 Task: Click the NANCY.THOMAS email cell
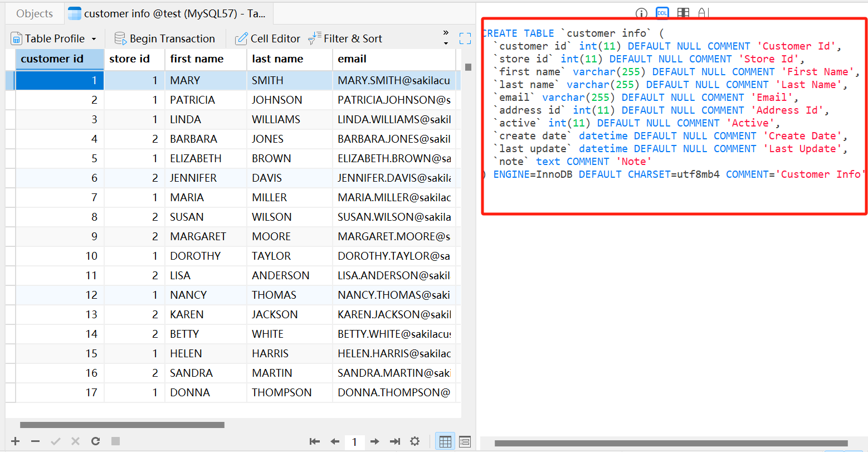pyautogui.click(x=394, y=295)
